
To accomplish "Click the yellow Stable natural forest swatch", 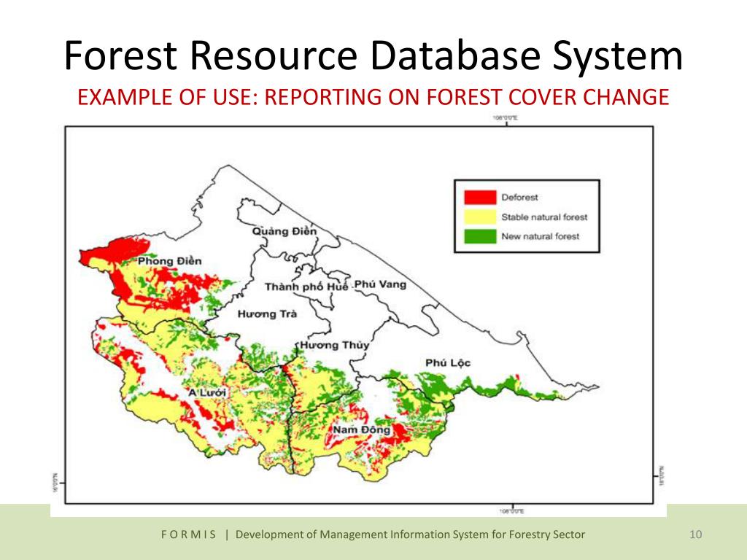I will click(x=480, y=217).
